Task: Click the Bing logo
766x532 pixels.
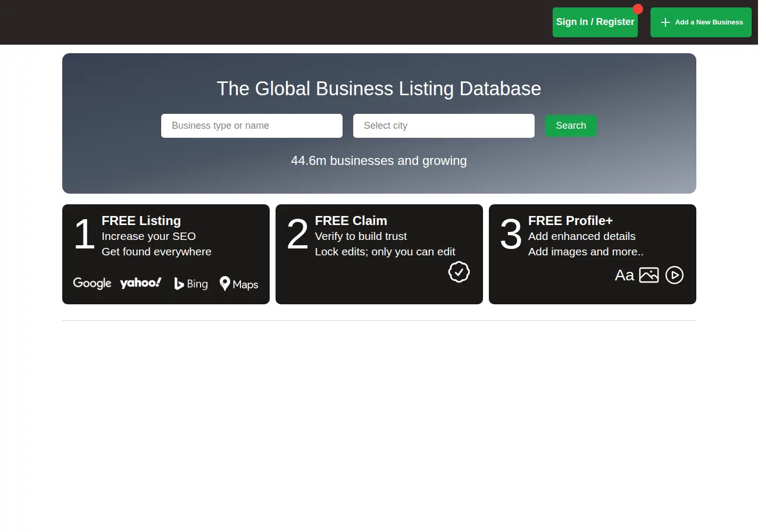Action: tap(191, 284)
